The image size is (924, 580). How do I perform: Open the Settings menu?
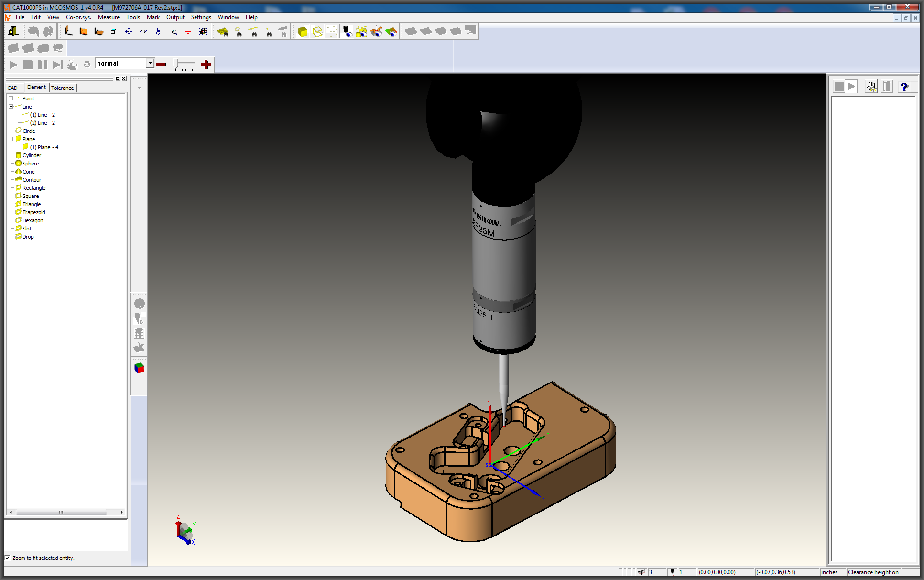click(x=201, y=17)
